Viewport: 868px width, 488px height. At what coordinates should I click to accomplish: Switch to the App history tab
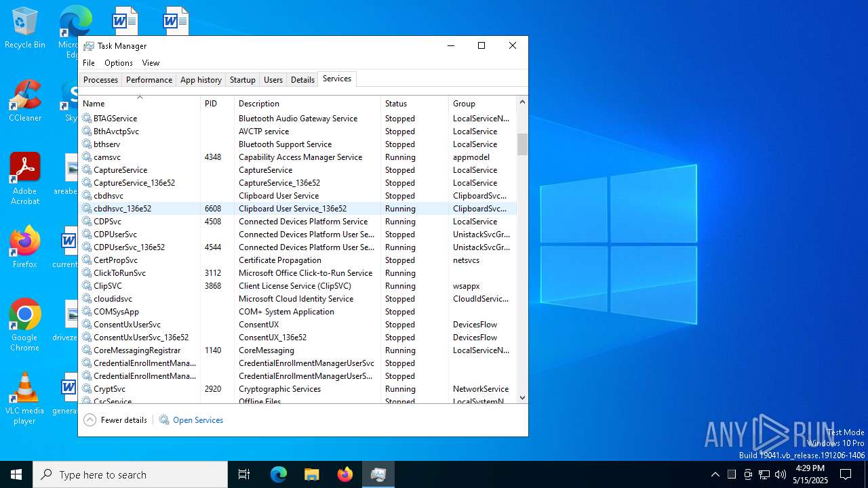tap(201, 80)
